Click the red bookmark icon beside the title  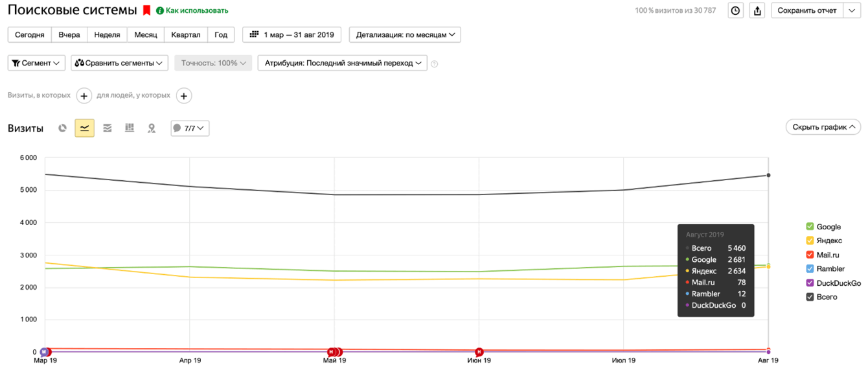tap(147, 10)
